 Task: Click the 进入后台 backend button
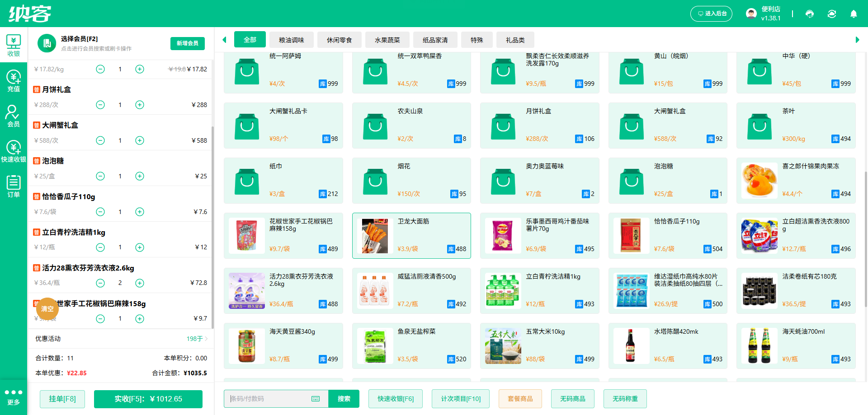point(711,14)
